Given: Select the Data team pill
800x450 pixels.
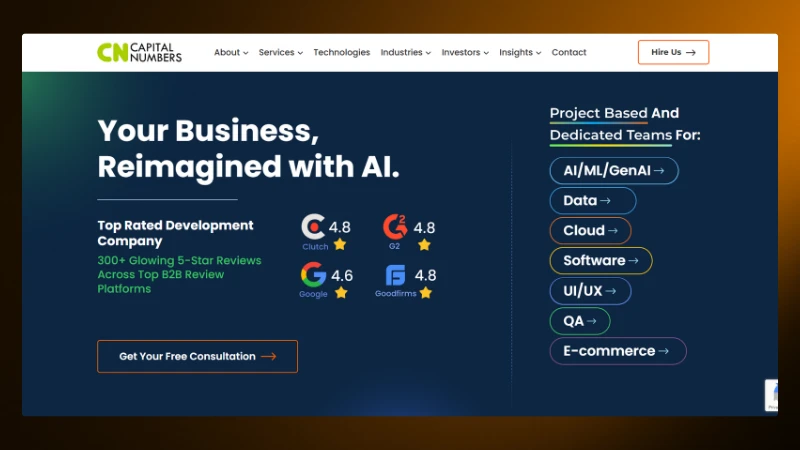Looking at the screenshot, I should point(593,201).
